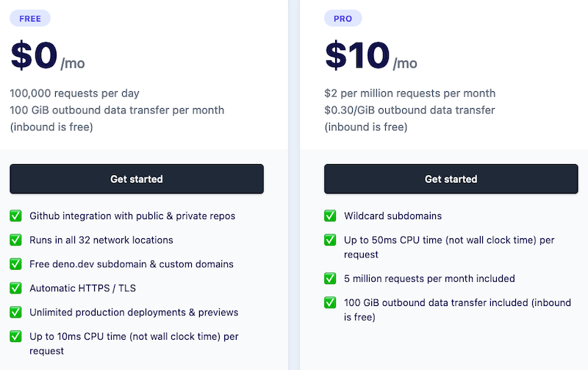The image size is (588, 370).
Task: Click the Wildcard subdomains feature text
Action: 392,216
